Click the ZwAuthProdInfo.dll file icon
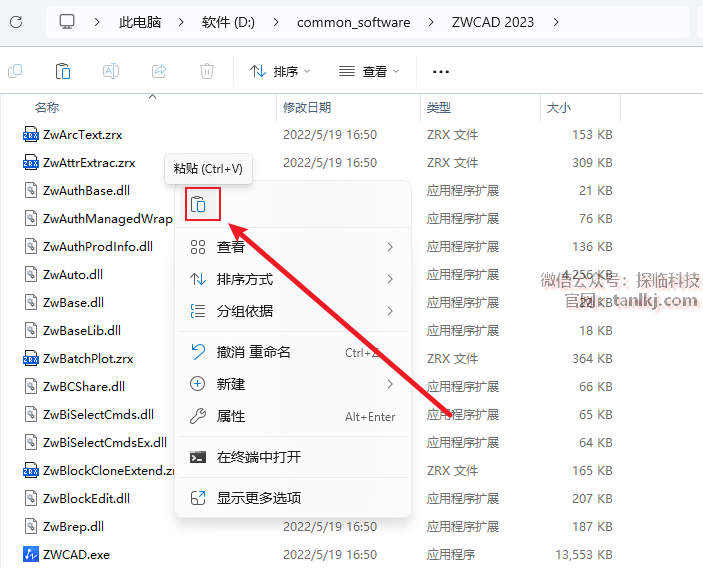 point(30,247)
